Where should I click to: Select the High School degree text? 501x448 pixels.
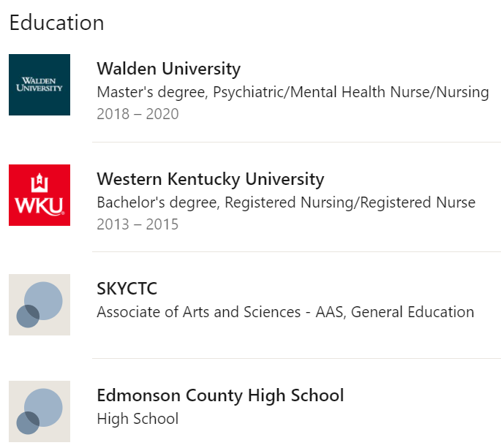(138, 419)
